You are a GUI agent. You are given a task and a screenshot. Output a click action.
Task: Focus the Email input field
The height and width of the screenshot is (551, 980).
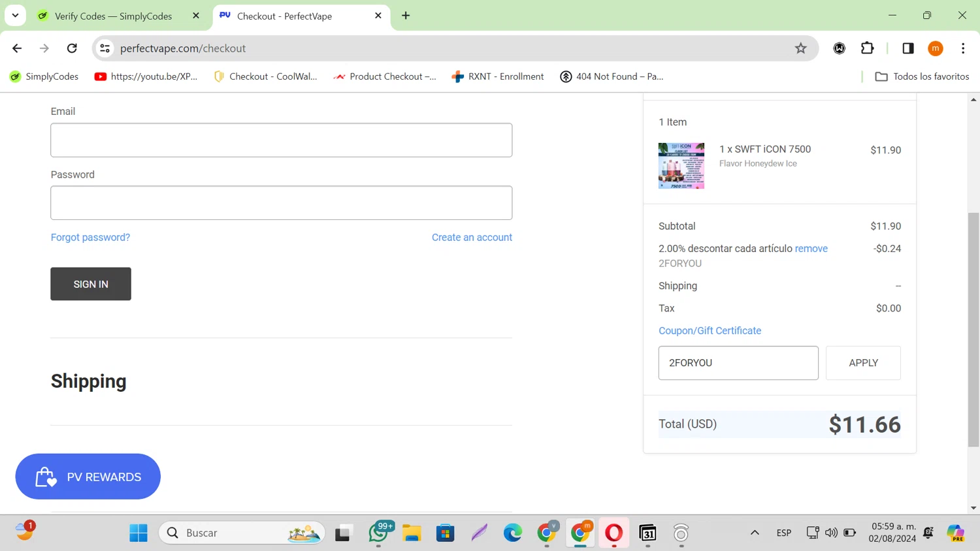click(x=282, y=140)
